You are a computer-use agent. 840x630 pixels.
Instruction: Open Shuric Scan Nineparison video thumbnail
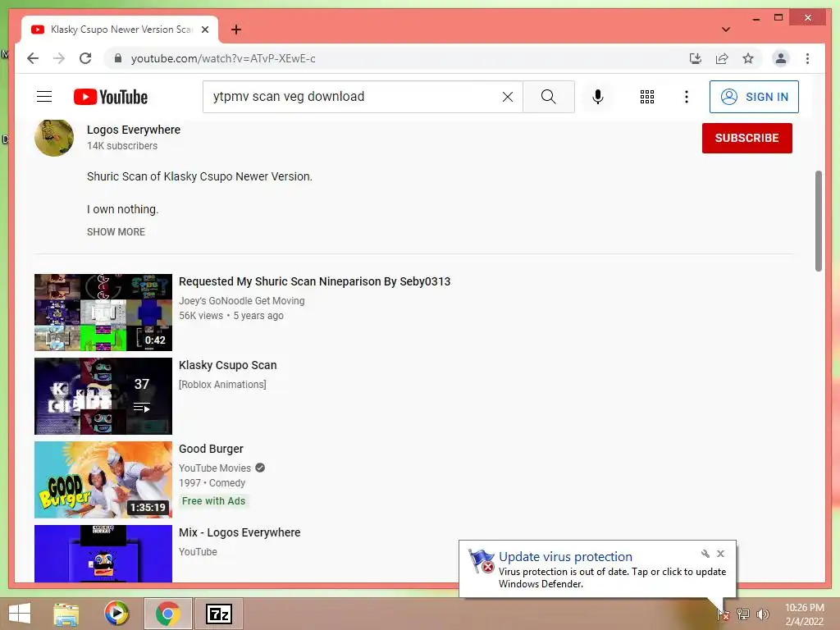[x=103, y=313]
